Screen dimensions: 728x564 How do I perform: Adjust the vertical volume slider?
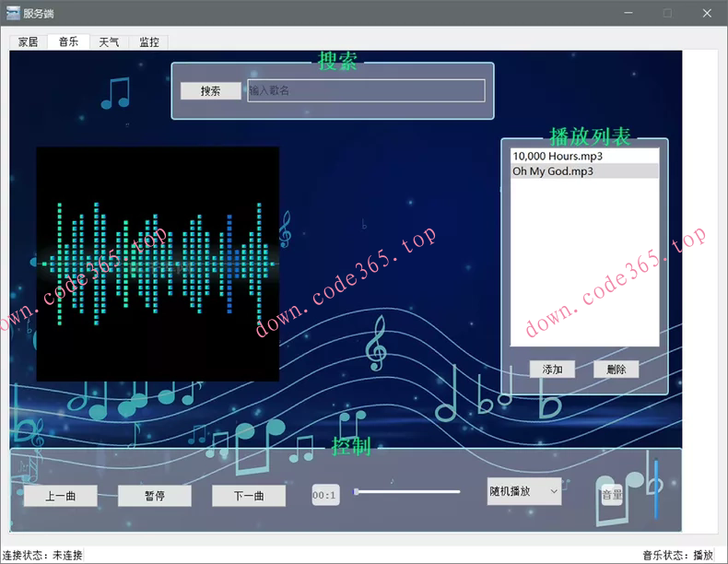tap(656, 488)
